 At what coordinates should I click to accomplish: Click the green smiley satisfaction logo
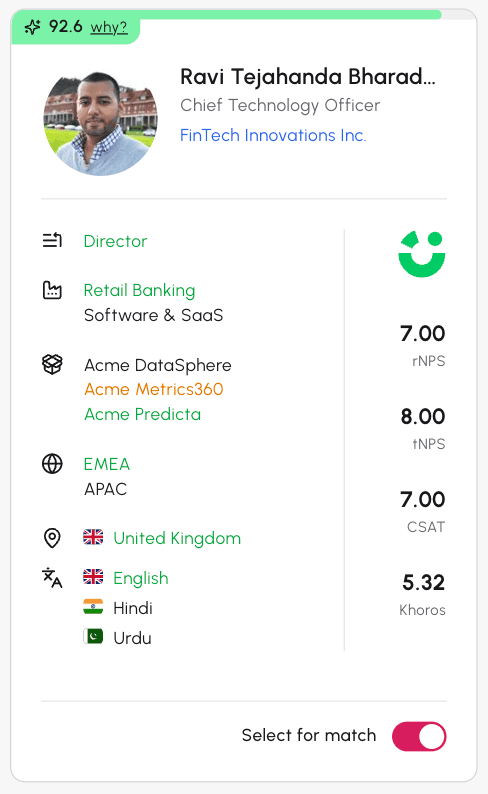(422, 254)
